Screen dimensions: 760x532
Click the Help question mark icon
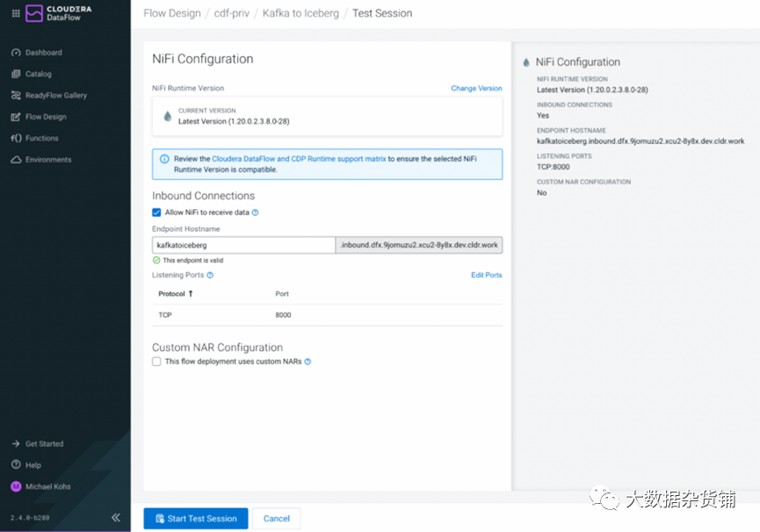point(16,465)
